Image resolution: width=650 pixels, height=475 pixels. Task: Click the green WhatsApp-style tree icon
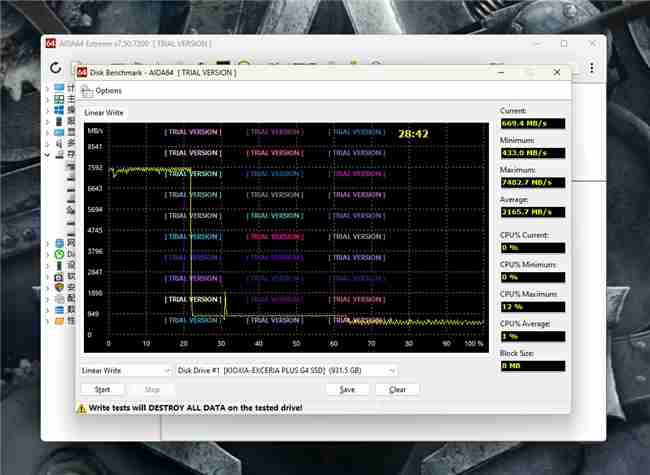(58, 254)
